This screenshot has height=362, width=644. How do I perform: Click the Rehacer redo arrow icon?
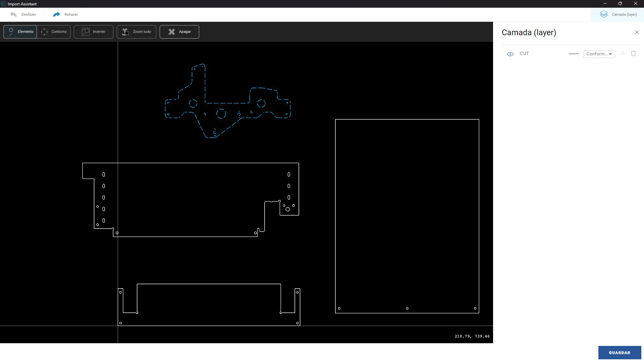pyautogui.click(x=56, y=14)
